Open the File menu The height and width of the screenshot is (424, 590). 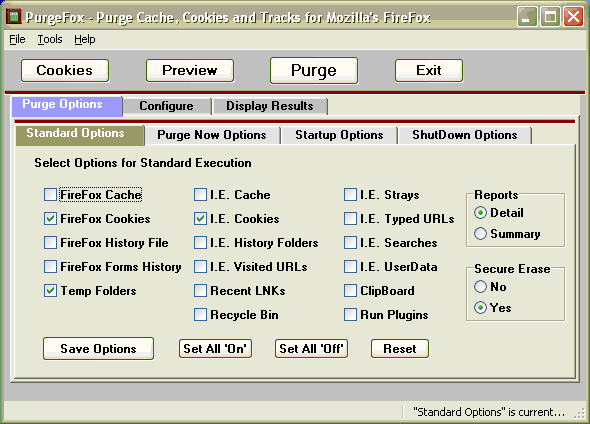(17, 39)
